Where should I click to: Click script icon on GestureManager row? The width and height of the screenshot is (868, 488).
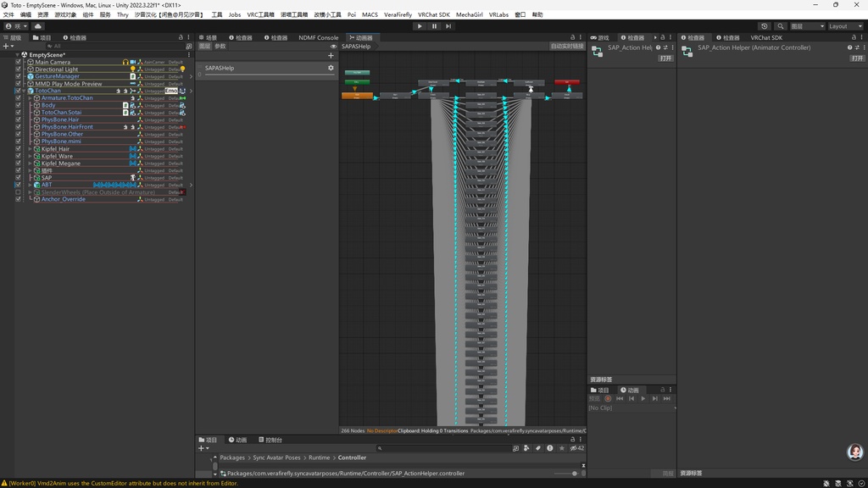click(x=132, y=76)
